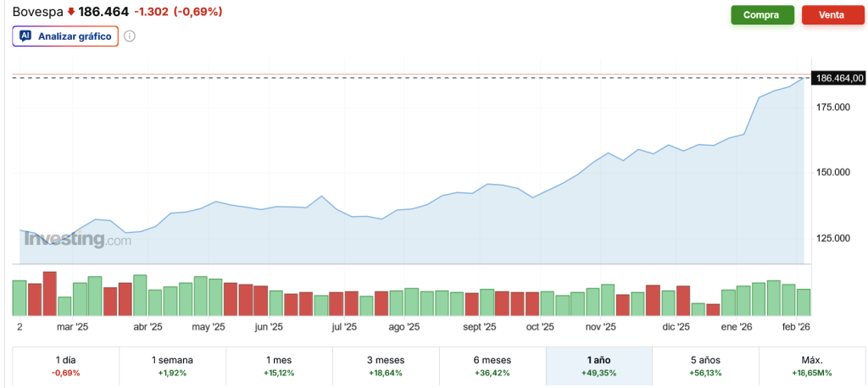Open the info icon beside Analizar gráfico
Viewport: 868px width, 388px height.
(x=130, y=36)
